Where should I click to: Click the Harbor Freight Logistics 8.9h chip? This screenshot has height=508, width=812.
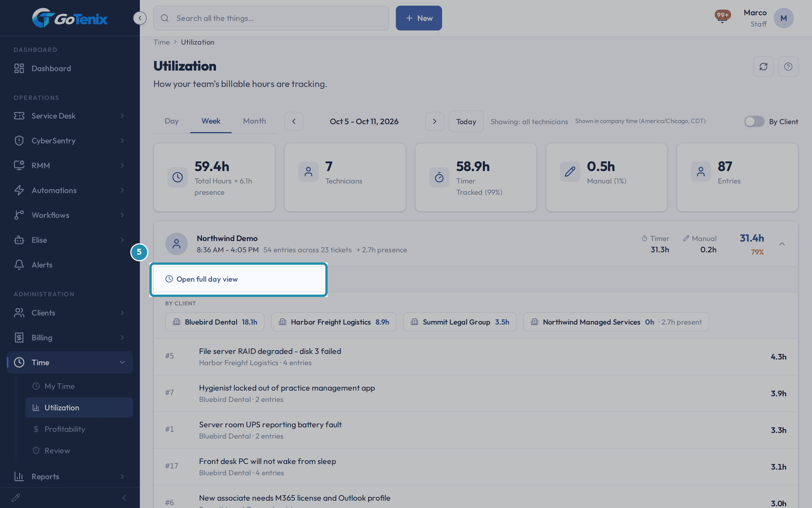click(x=334, y=322)
